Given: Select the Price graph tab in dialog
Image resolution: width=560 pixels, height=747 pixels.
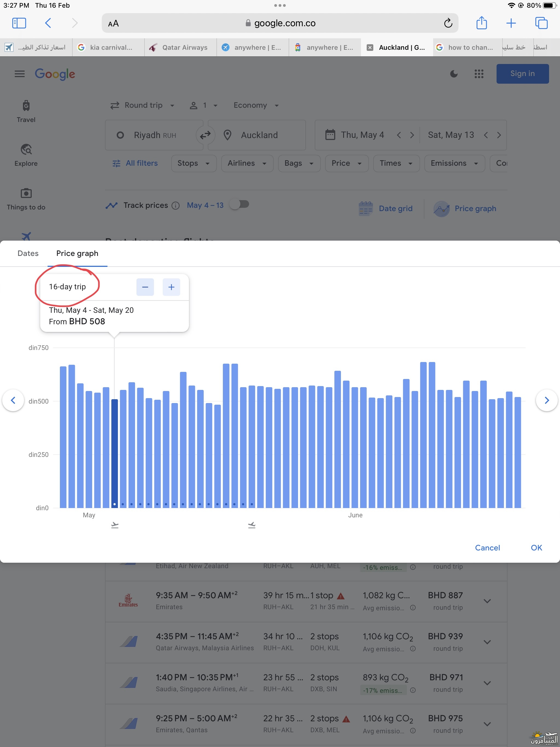Looking at the screenshot, I should coord(77,254).
